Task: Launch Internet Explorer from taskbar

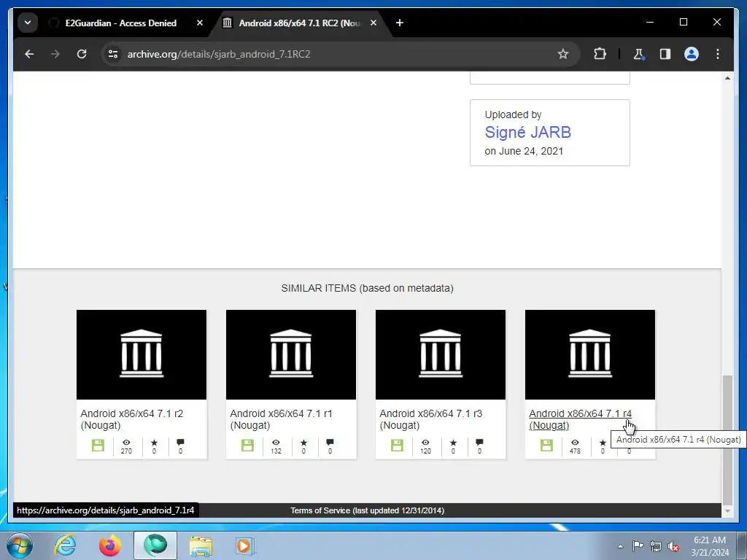Action: pos(65,545)
